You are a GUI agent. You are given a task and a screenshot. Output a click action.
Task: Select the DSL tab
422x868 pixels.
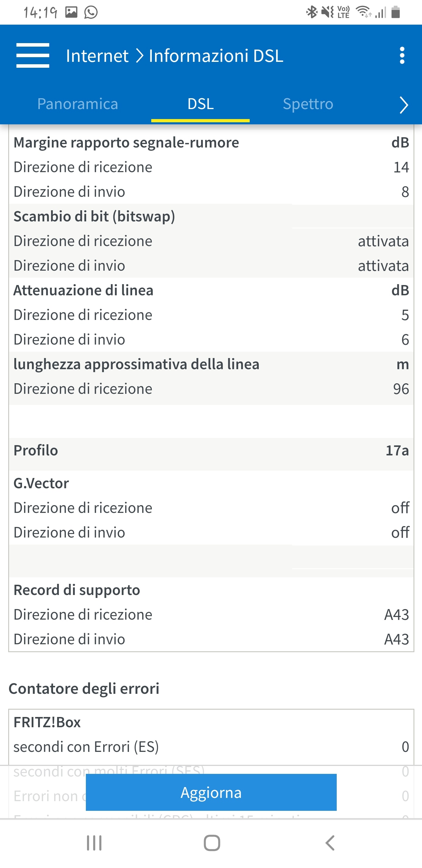click(200, 104)
